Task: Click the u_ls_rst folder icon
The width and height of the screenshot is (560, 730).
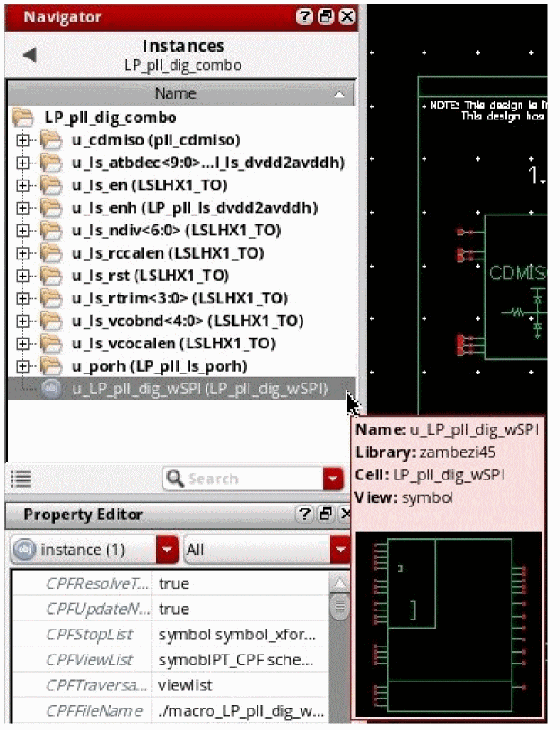Action: click(51, 275)
